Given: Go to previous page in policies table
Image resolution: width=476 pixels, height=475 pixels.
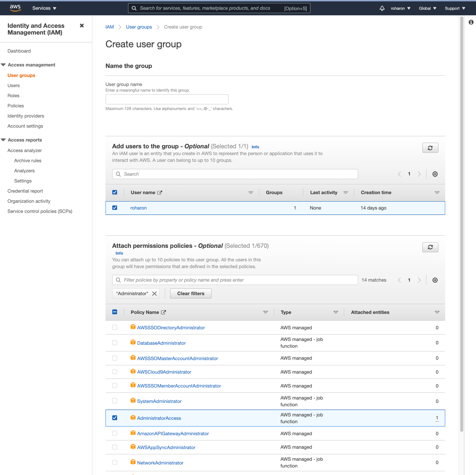Looking at the screenshot, I should (399, 280).
